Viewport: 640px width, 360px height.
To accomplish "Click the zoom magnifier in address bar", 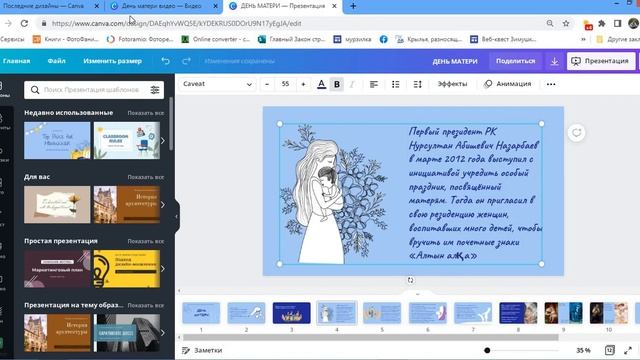I will coord(550,23).
